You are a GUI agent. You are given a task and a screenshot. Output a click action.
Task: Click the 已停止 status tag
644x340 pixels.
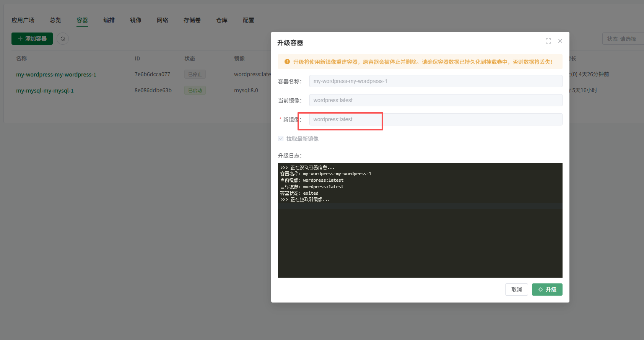coord(195,74)
